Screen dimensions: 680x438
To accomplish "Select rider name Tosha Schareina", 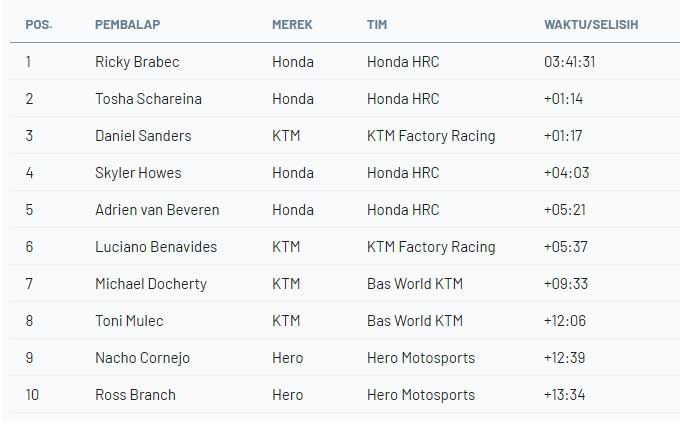I will click(x=148, y=99).
